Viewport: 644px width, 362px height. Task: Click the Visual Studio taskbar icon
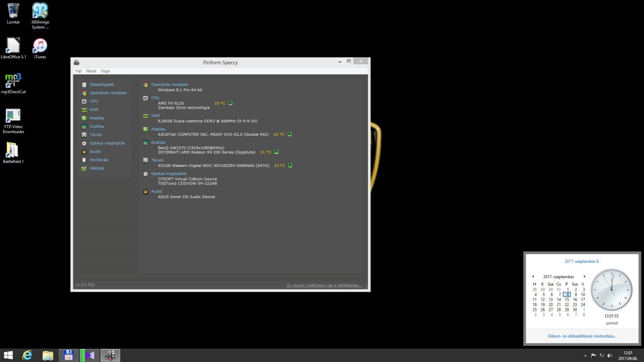pos(90,355)
